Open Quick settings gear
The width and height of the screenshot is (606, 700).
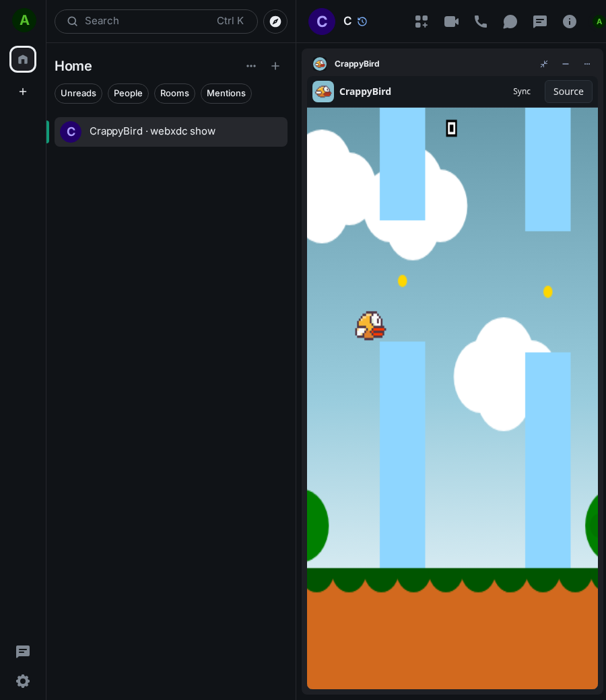[x=23, y=681]
